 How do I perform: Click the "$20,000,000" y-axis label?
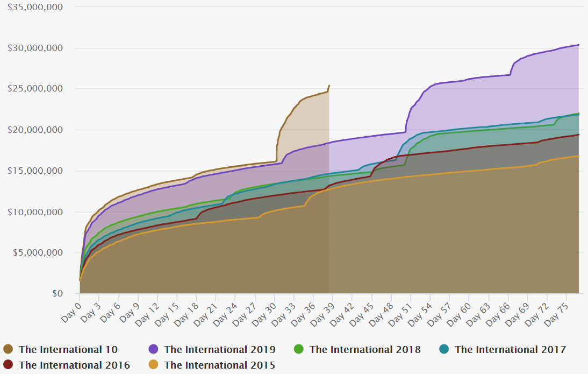(x=35, y=130)
